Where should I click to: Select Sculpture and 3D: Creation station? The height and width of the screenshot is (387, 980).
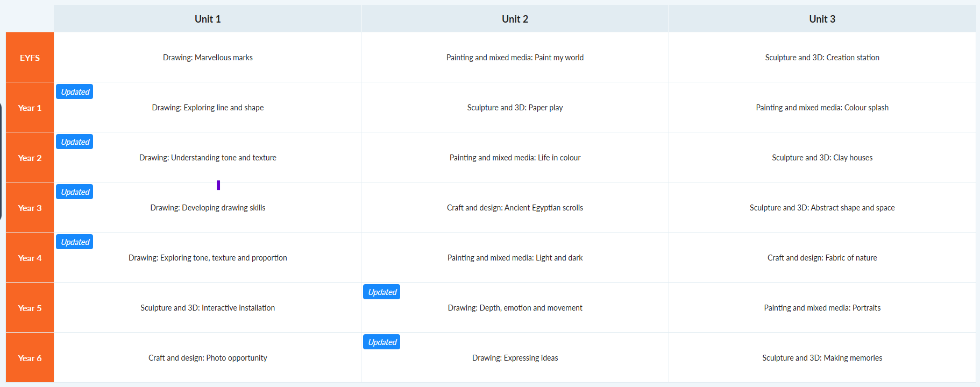822,58
